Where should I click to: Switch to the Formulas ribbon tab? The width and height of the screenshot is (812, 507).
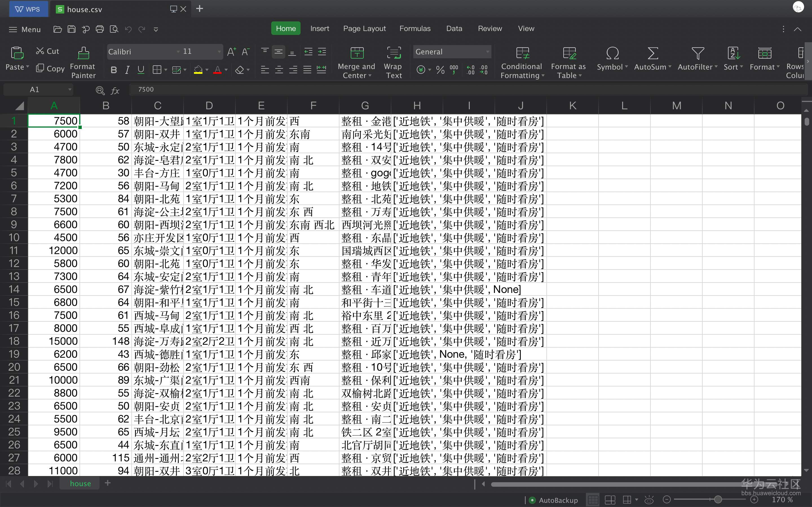coord(415,28)
